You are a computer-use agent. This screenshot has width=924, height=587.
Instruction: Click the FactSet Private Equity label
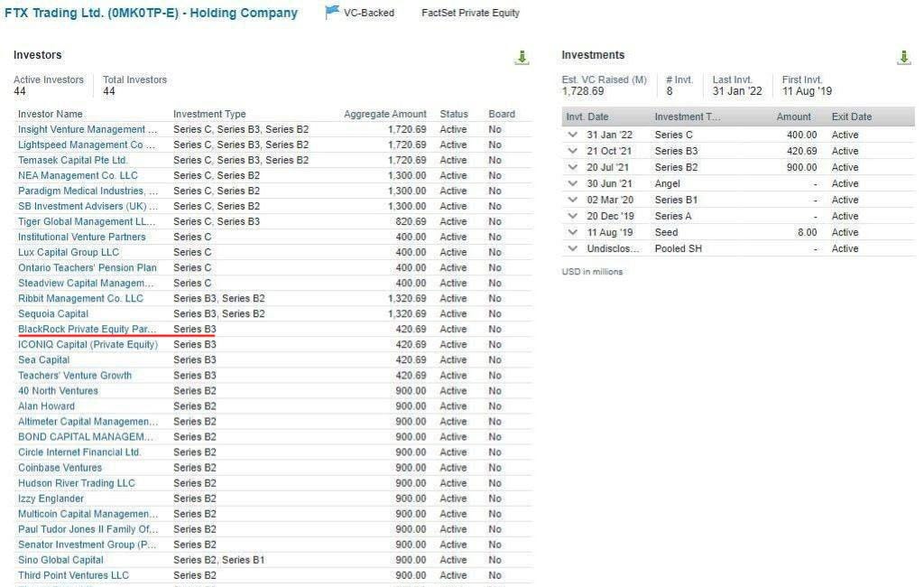(470, 13)
